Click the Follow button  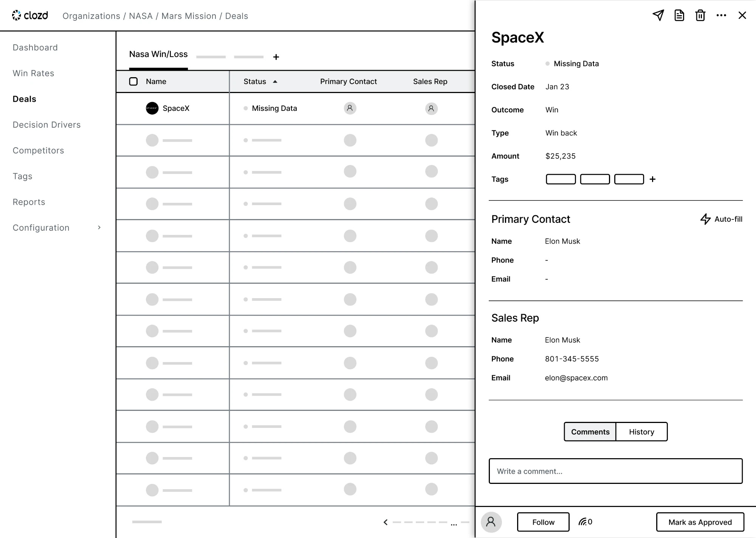pos(543,522)
